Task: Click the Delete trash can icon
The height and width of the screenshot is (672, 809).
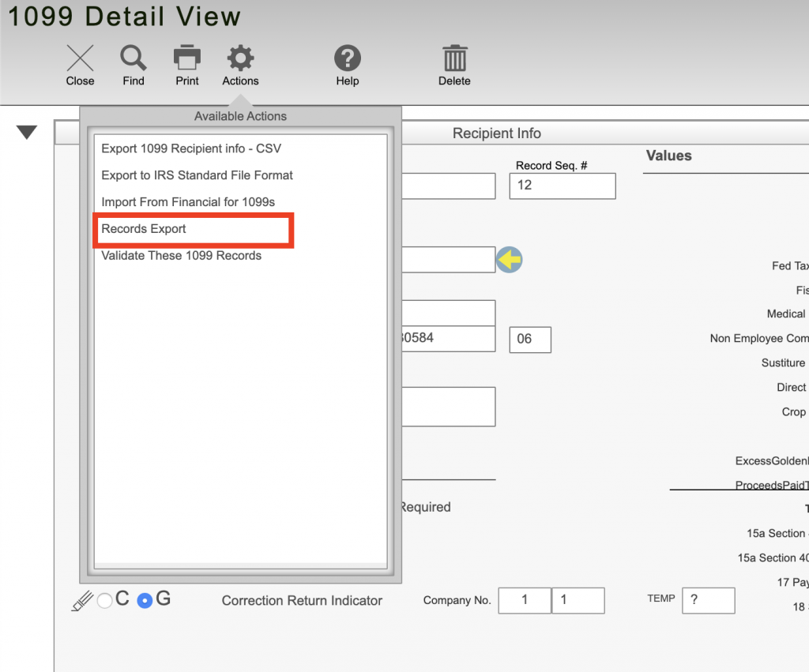Action: pyautogui.click(x=454, y=58)
